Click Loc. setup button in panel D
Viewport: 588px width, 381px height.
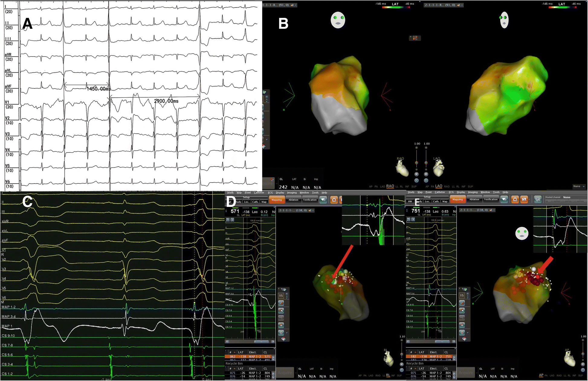pyautogui.click(x=247, y=202)
